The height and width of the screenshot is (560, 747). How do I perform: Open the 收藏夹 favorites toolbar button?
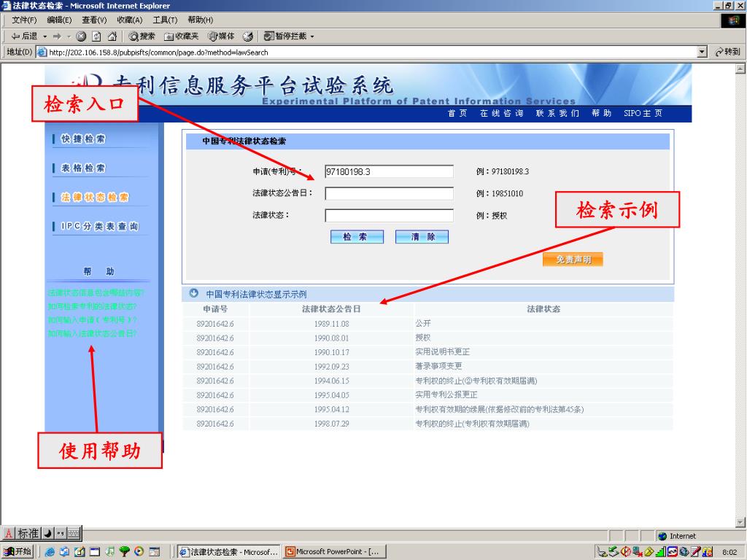pyautogui.click(x=182, y=36)
